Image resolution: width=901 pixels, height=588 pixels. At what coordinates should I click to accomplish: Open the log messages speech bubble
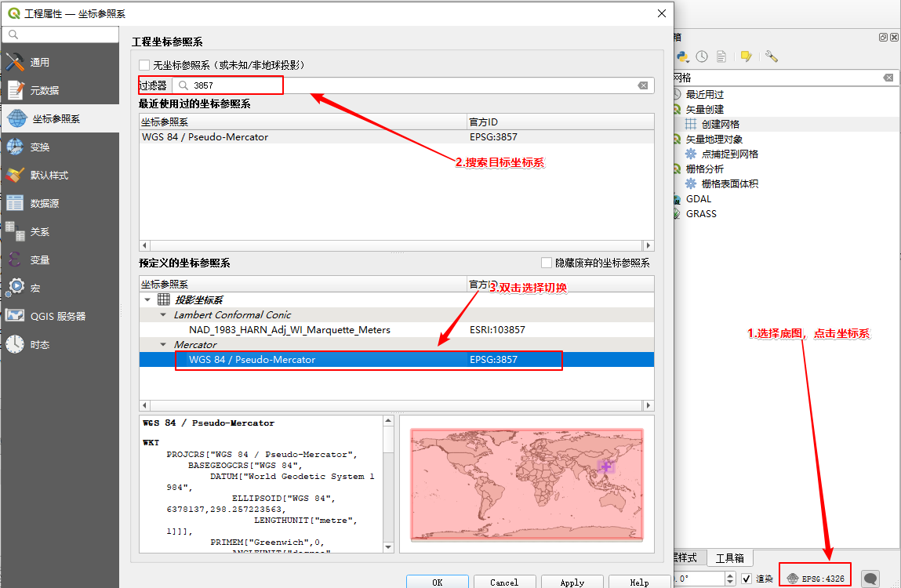[x=870, y=579]
